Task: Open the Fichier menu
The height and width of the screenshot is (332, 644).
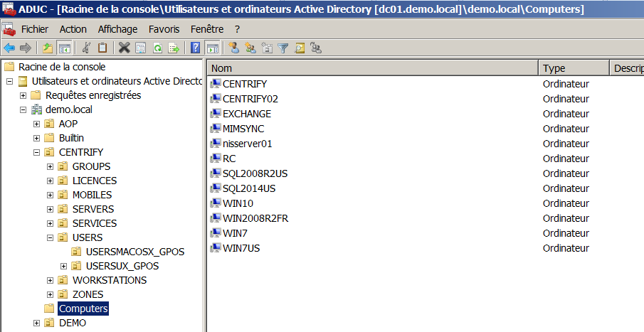Action: coord(34,29)
